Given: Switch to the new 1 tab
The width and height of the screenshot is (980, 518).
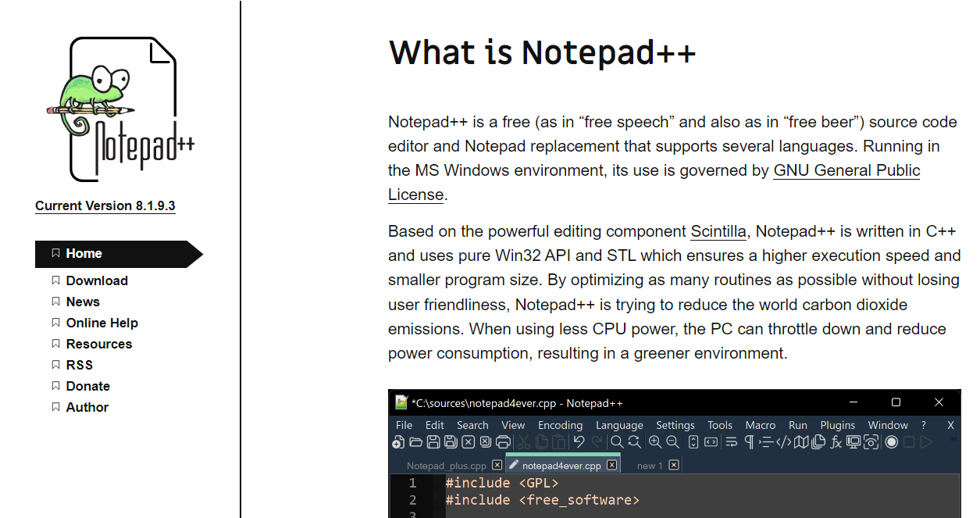Looking at the screenshot, I should click(650, 466).
